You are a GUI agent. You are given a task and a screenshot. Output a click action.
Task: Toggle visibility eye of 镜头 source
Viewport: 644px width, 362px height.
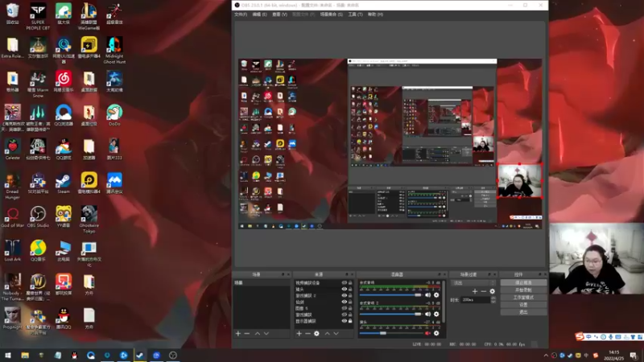pos(345,290)
